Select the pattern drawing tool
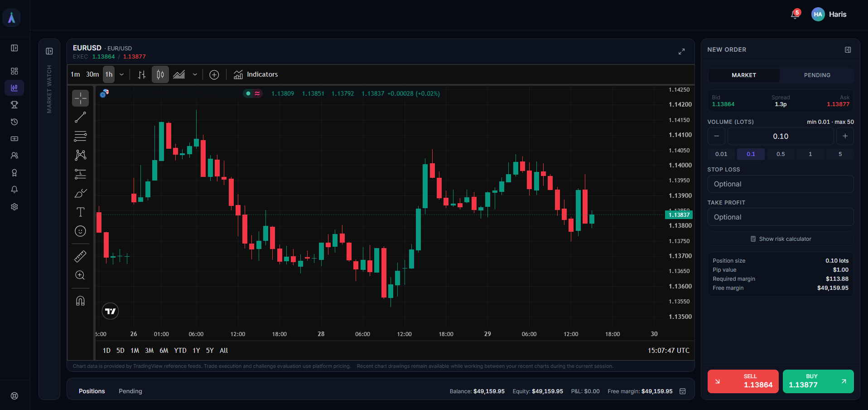 tap(81, 155)
